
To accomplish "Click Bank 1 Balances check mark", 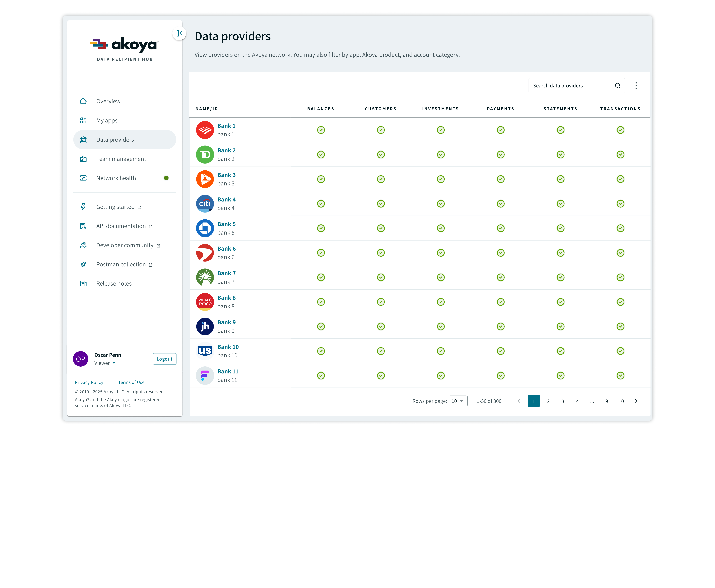I will [321, 130].
